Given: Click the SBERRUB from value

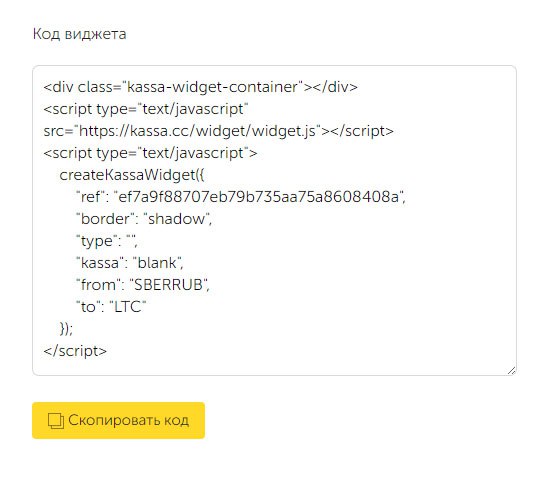Looking at the screenshot, I should [169, 285].
